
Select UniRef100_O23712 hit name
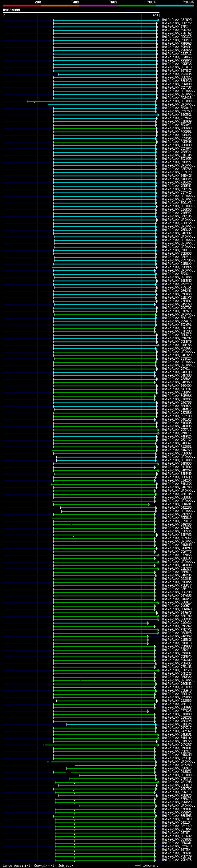(x=177, y=54)
